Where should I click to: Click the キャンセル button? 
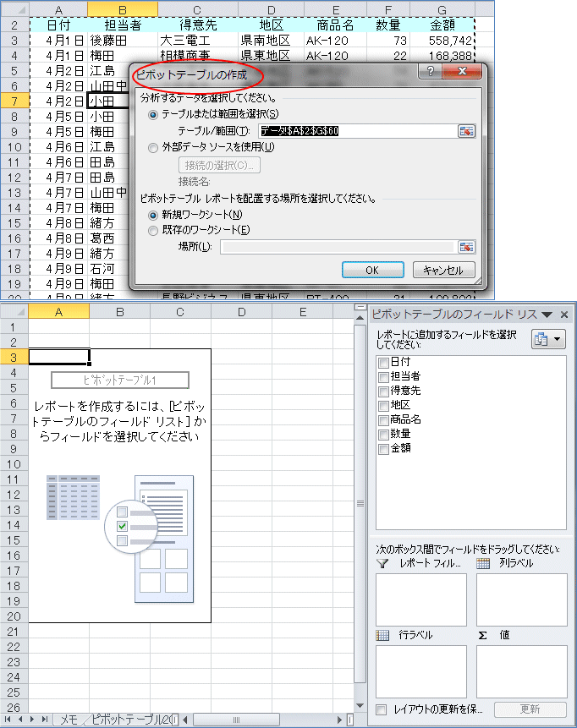tap(443, 270)
